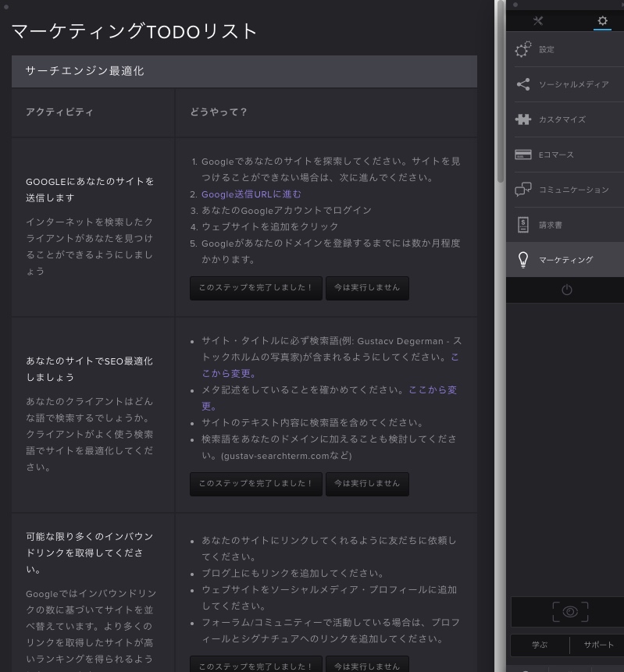Viewport: 624px width, 672px height.
Task: Click あなたのサイトでSEO最適化しましょう heading
Action: pos(89,369)
